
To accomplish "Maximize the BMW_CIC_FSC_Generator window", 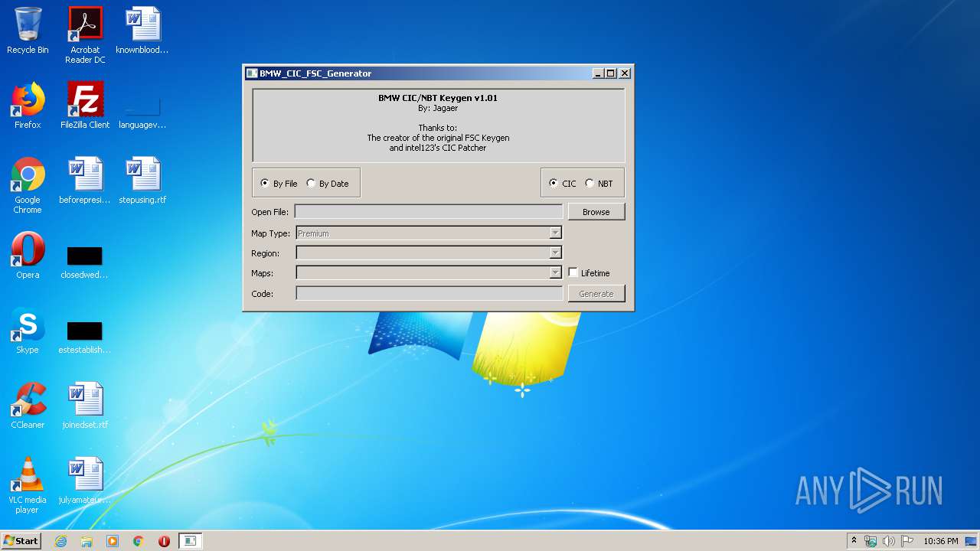I will point(611,73).
